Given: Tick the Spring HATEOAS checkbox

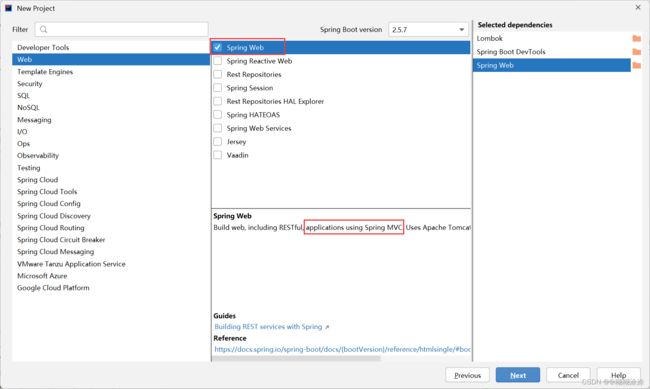Looking at the screenshot, I should tap(218, 115).
